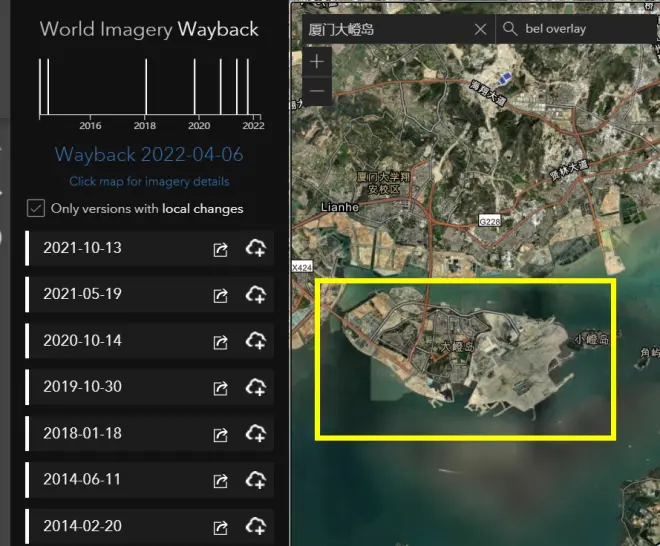Click the G228 road marker

490,221
